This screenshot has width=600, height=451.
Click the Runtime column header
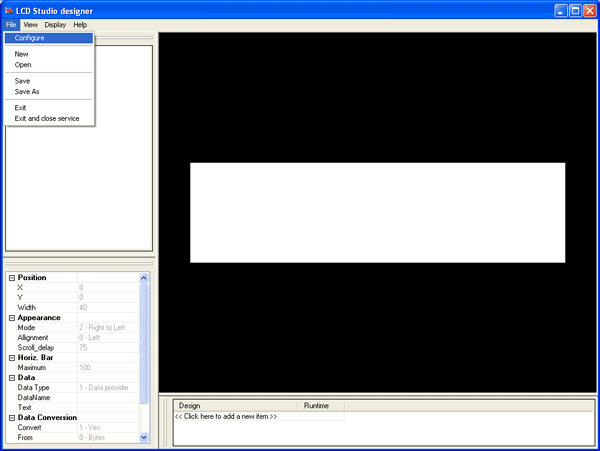pyautogui.click(x=321, y=405)
